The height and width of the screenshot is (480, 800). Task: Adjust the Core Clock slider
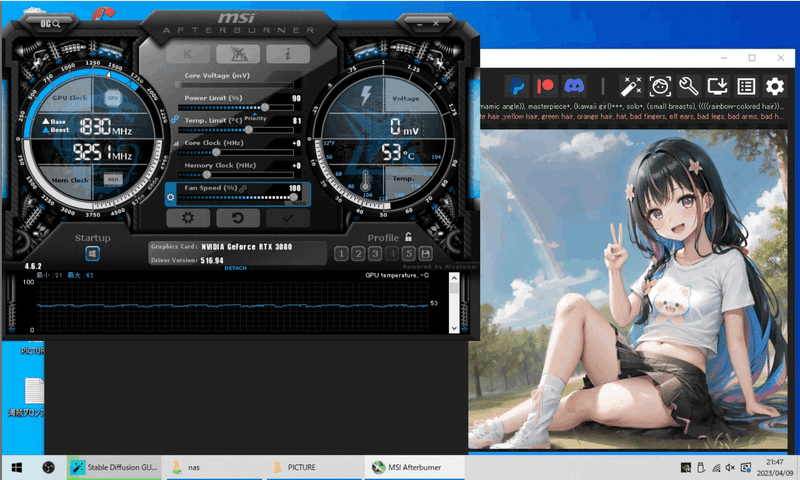point(236,152)
